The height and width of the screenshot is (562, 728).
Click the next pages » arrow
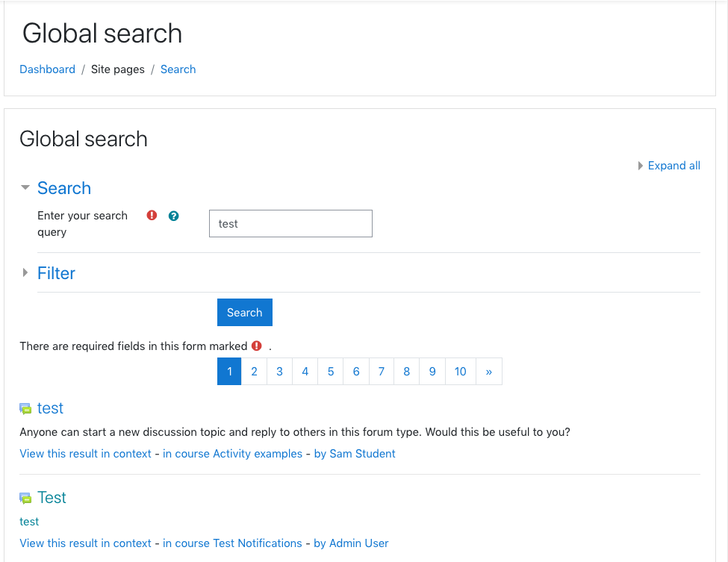[x=489, y=371]
